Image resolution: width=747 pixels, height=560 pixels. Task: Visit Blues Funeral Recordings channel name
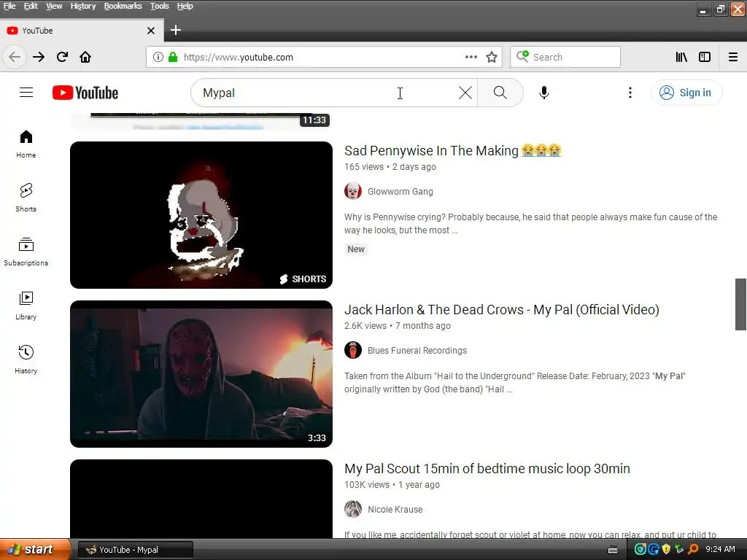(417, 351)
